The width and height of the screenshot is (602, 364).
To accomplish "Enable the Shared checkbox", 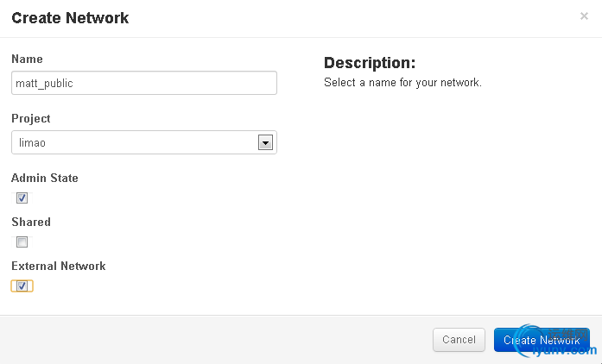I will tap(22, 242).
